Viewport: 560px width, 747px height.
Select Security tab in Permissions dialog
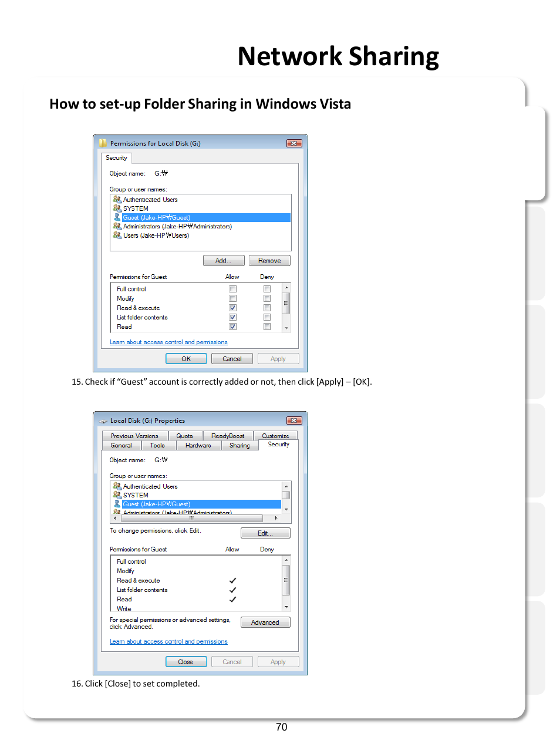(116, 158)
